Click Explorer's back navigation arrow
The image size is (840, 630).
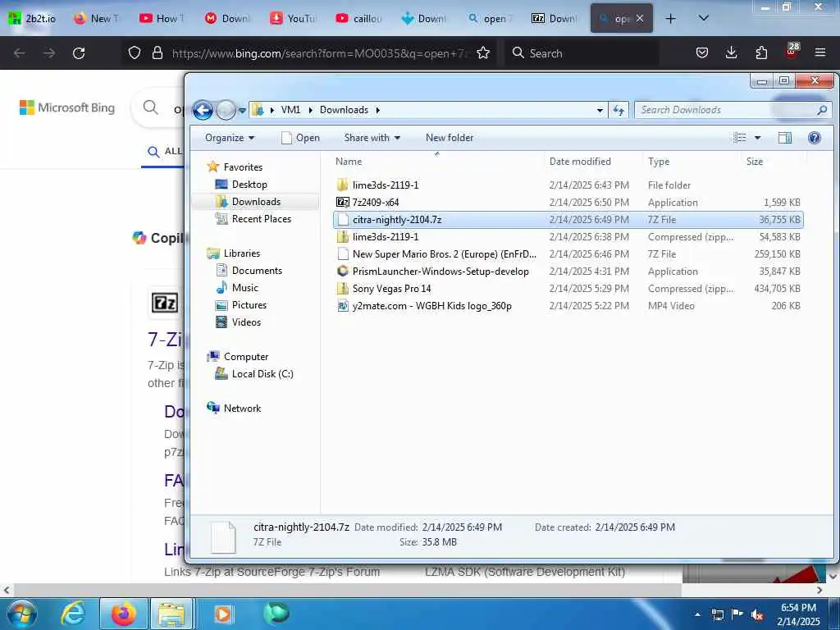(x=203, y=111)
